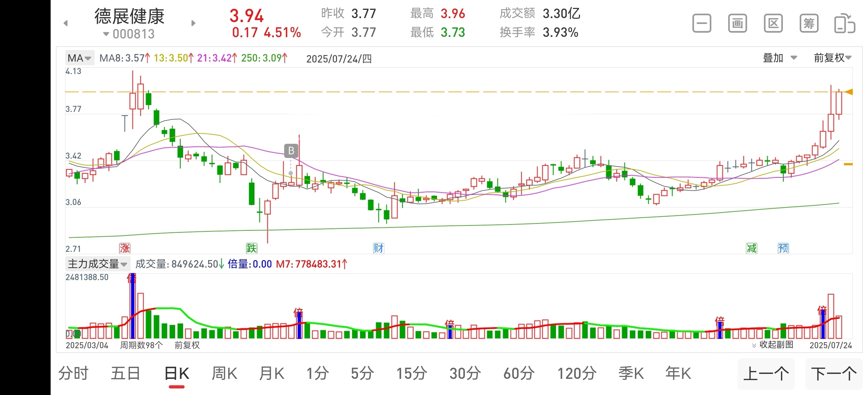
Task: Click 换手率 3.93% value
Action: coord(539,32)
